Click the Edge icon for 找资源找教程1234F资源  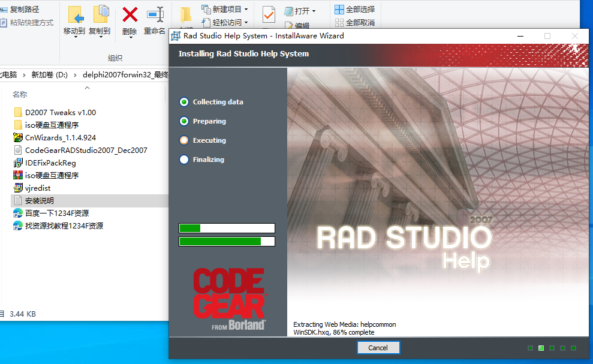tap(18, 226)
